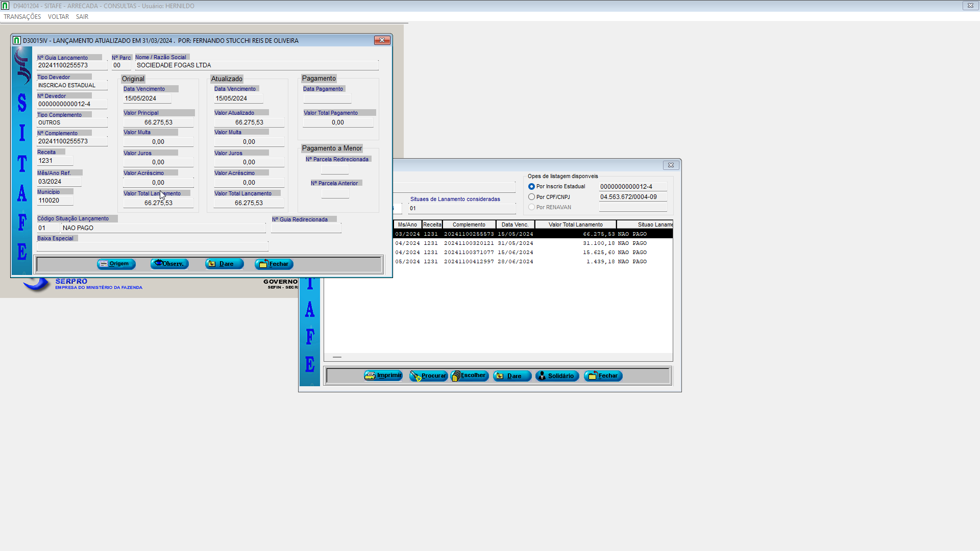Click the Imprimir printer button
Screen dimensions: 980x551
[x=383, y=375]
